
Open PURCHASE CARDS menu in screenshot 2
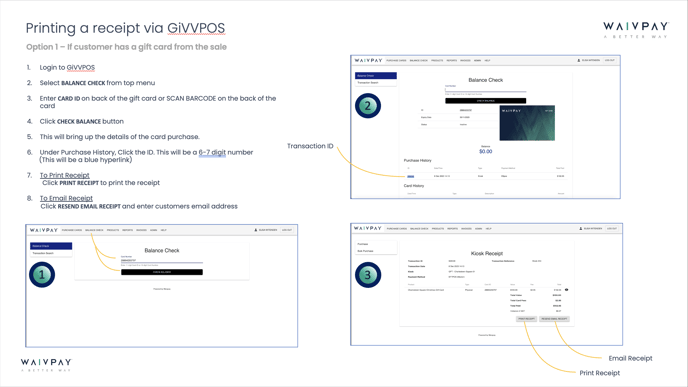coord(396,61)
